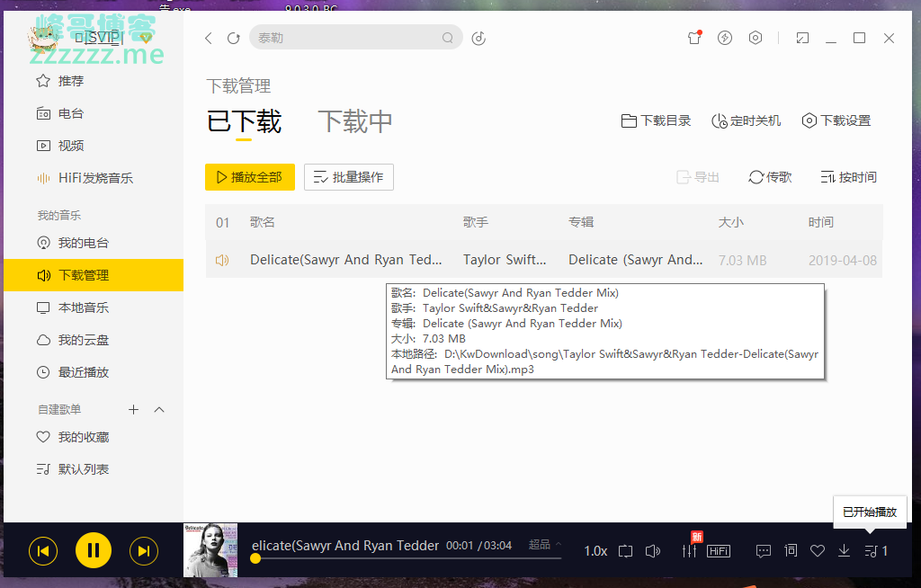Open the play queue list icon
Image resolution: width=921 pixels, height=588 pixels.
(871, 550)
